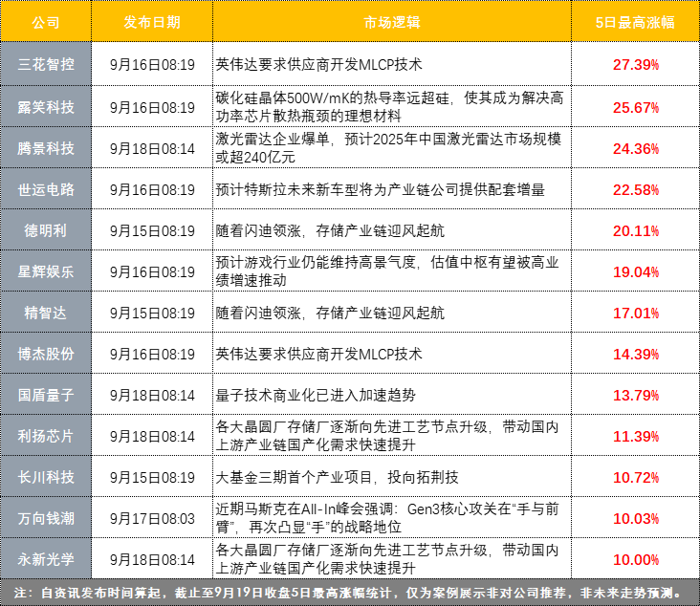
Task: Select company cell 腾景科技
Action: [x=46, y=148]
